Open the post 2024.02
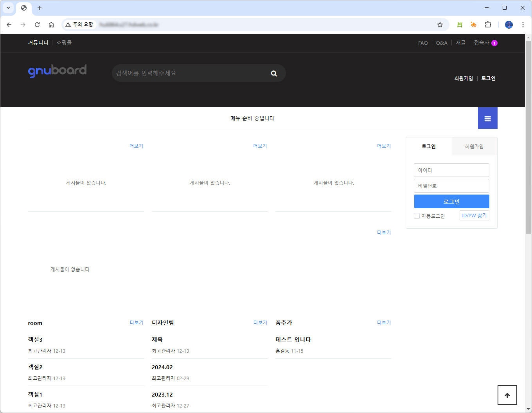 click(x=162, y=367)
